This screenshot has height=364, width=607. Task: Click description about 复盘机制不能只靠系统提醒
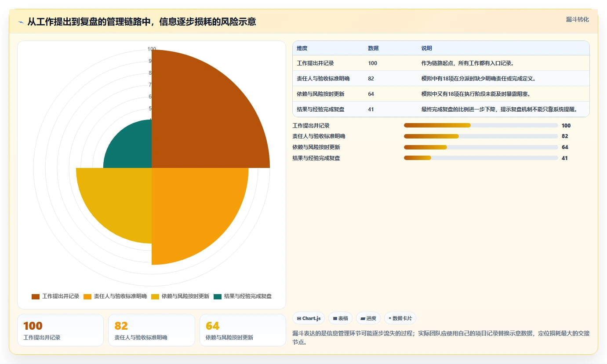[499, 109]
